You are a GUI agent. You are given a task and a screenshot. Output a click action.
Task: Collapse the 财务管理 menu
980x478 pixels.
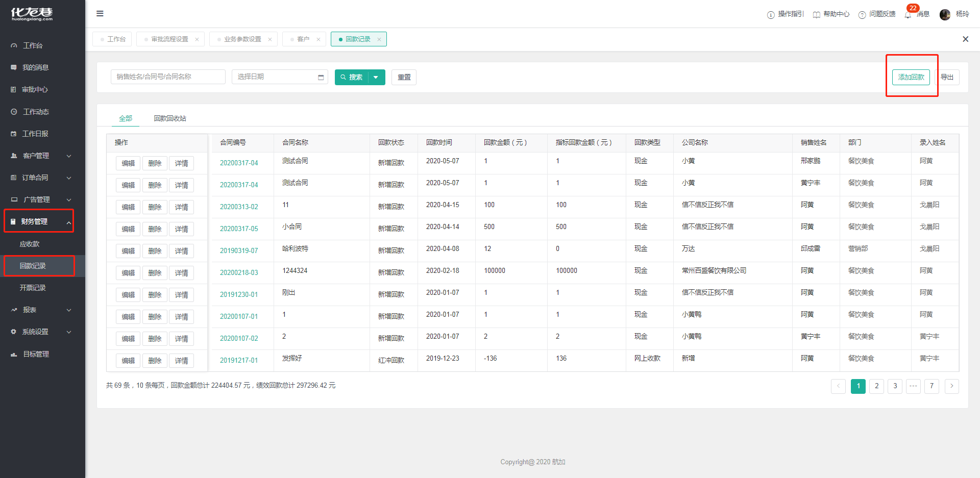(42, 221)
